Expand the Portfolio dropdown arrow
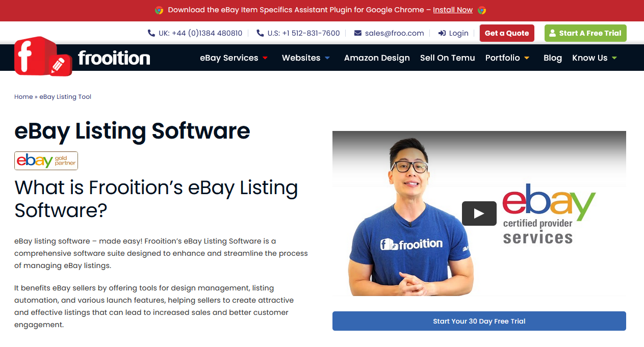Image resolution: width=644 pixels, height=347 pixels. 527,58
